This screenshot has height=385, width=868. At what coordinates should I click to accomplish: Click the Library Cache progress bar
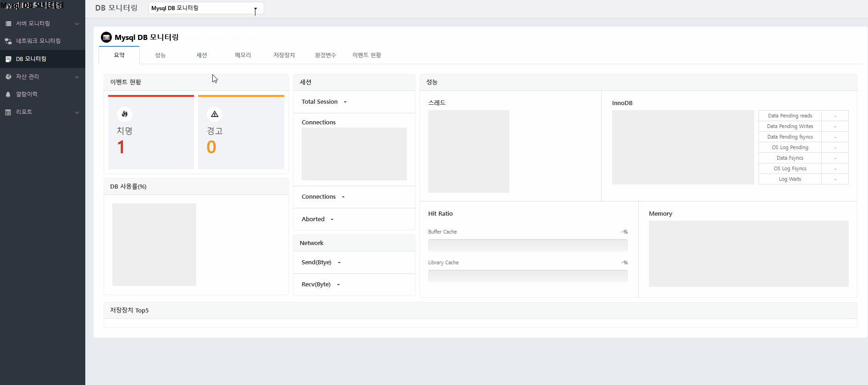[x=528, y=276]
